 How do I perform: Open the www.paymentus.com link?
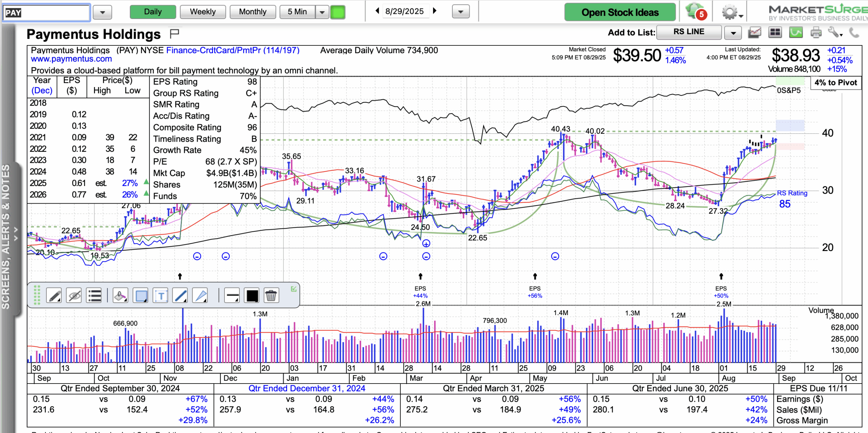tap(71, 59)
